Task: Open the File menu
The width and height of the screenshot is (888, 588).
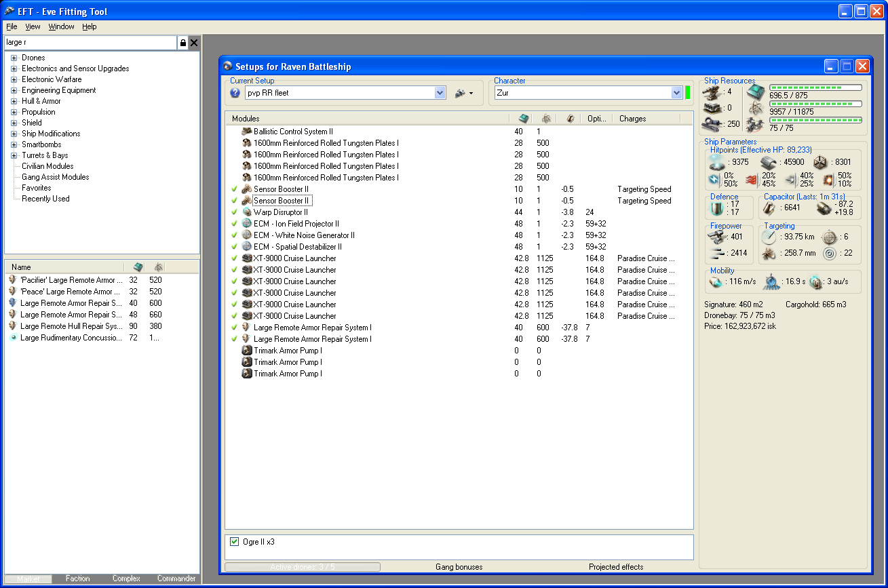Action: [12, 26]
